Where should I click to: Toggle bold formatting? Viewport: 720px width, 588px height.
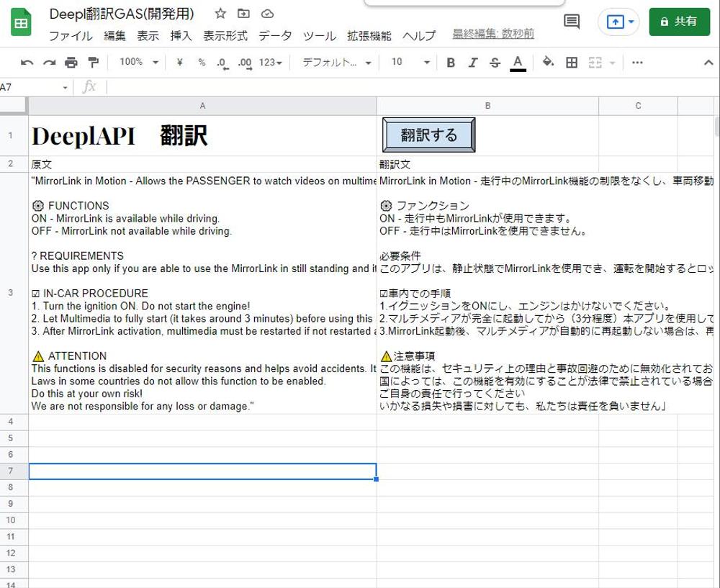click(451, 63)
